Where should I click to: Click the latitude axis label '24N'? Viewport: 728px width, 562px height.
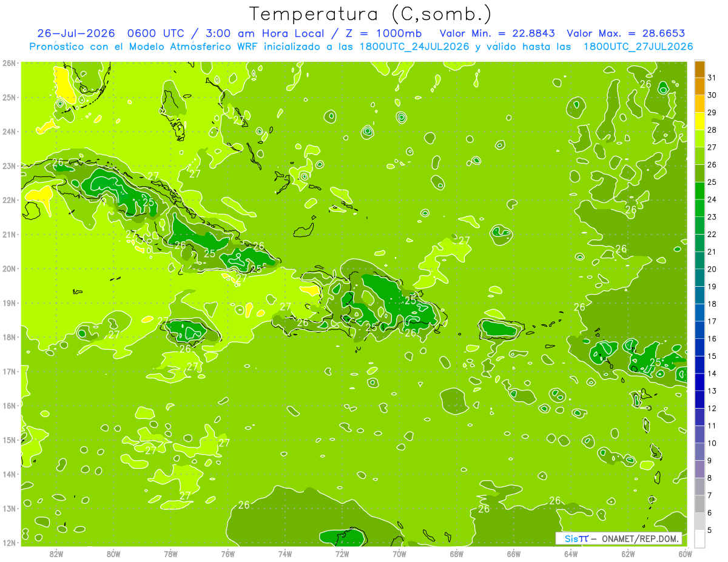[x=8, y=132]
